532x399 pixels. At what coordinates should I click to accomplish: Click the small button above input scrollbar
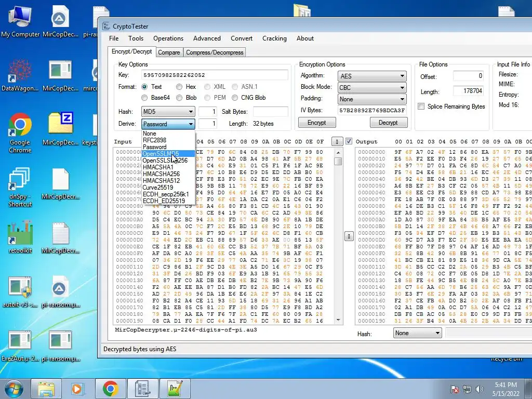tap(337, 141)
